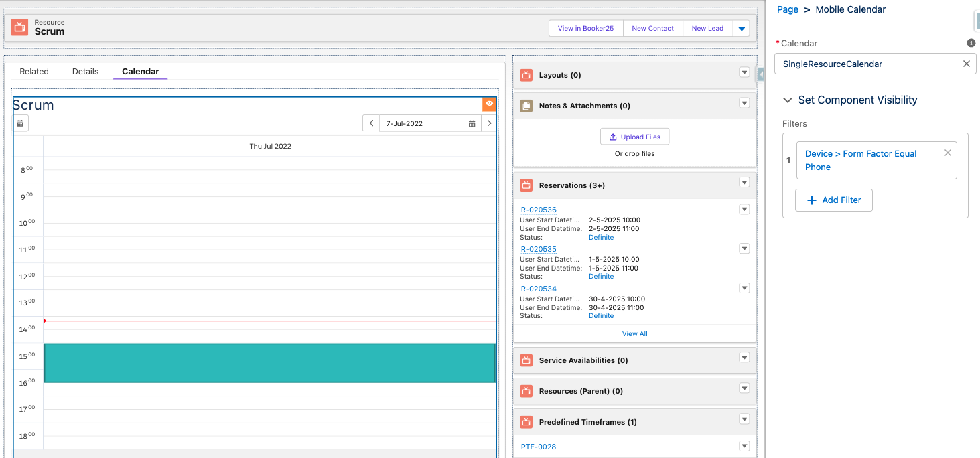980x458 pixels.
Task: Switch to the Details tab
Action: tap(85, 72)
